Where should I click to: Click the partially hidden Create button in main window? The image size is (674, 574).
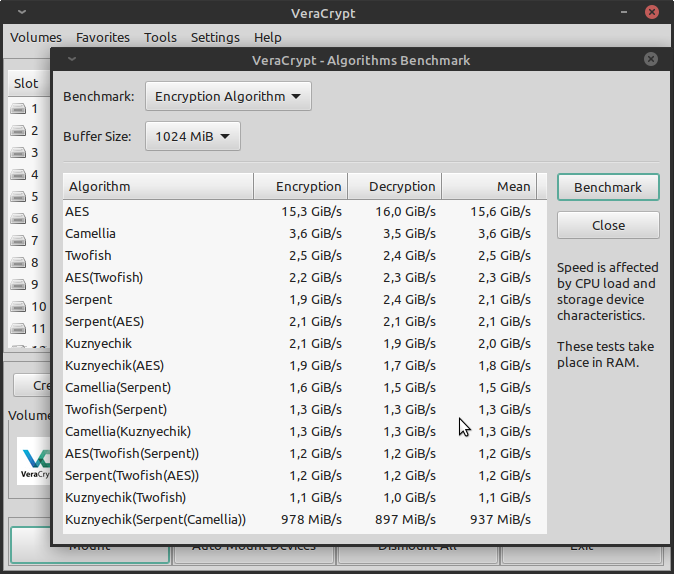click(32, 385)
